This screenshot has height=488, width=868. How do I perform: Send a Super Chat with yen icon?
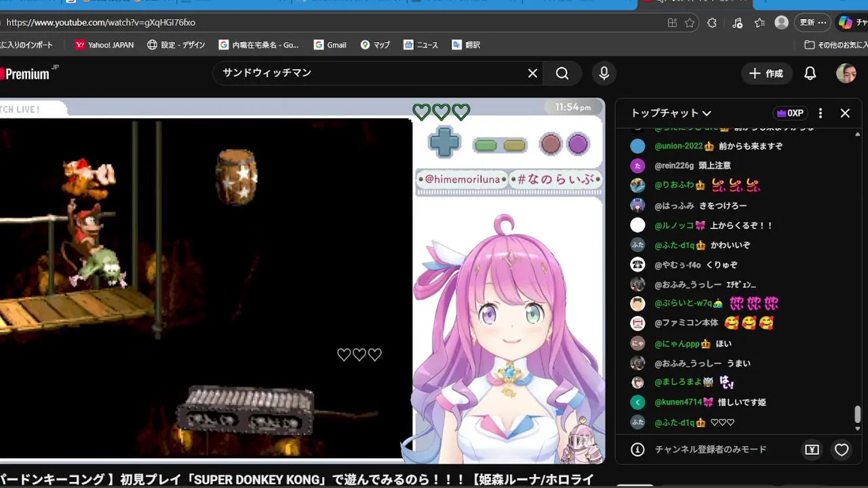[x=812, y=449]
